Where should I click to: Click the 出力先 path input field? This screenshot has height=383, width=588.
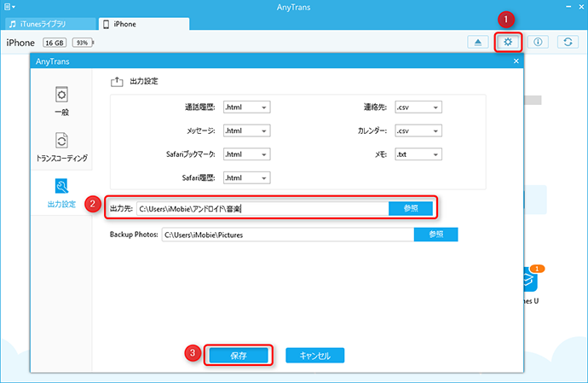[262, 209]
